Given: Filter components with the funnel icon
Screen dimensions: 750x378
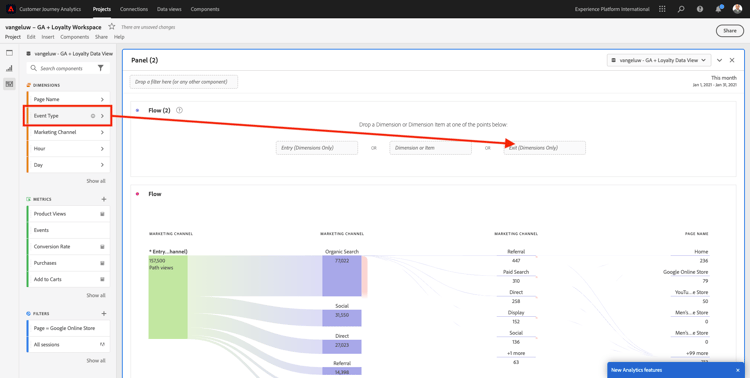Looking at the screenshot, I should 100,68.
